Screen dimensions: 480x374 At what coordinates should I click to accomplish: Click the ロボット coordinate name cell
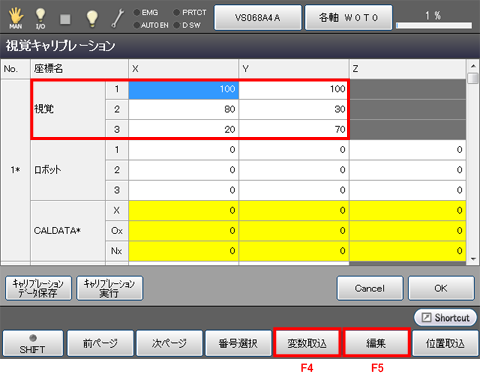68,170
